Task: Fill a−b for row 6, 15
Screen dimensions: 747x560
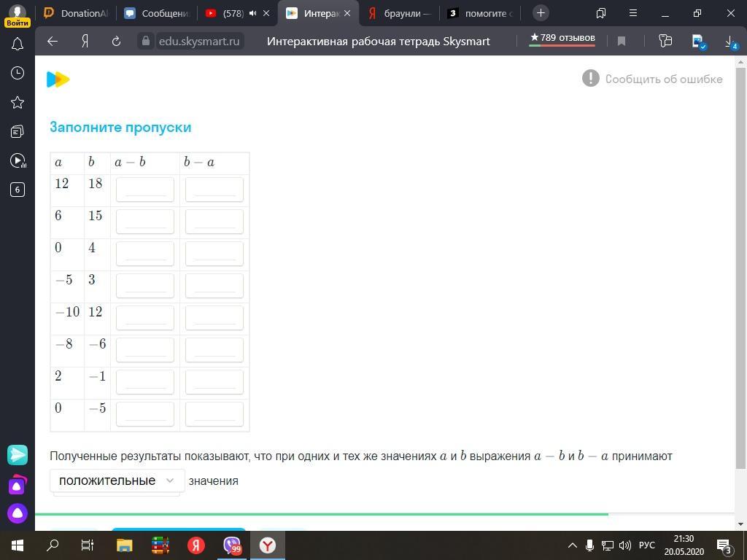Action: [145, 222]
